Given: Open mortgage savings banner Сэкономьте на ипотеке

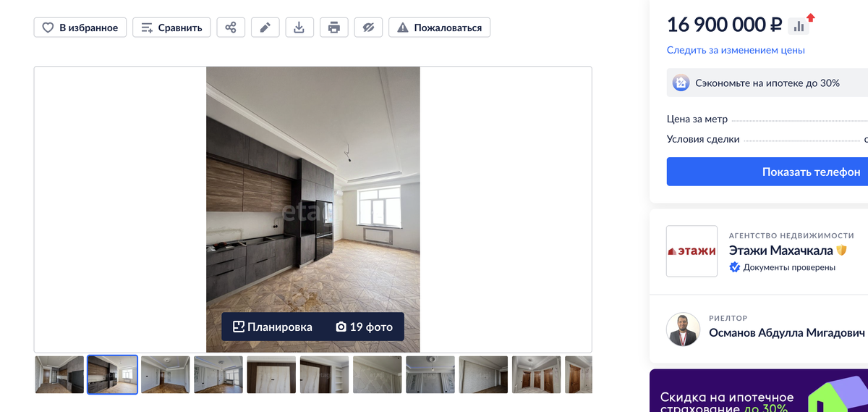Looking at the screenshot, I should pos(767,83).
